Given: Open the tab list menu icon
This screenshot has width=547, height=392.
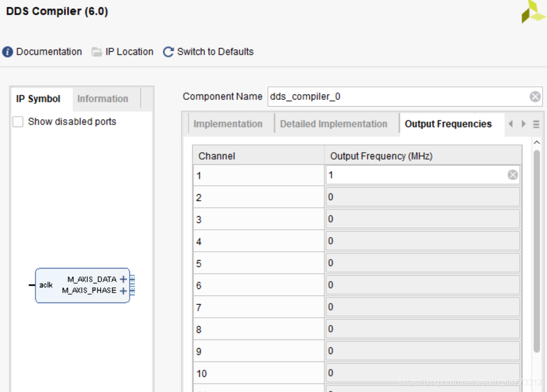Looking at the screenshot, I should coord(536,124).
